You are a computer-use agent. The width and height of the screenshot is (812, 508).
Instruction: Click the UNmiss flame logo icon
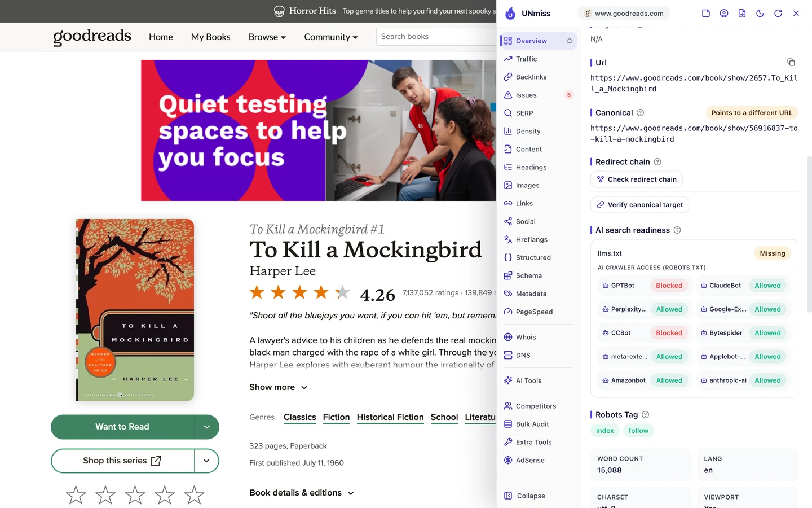pyautogui.click(x=510, y=14)
